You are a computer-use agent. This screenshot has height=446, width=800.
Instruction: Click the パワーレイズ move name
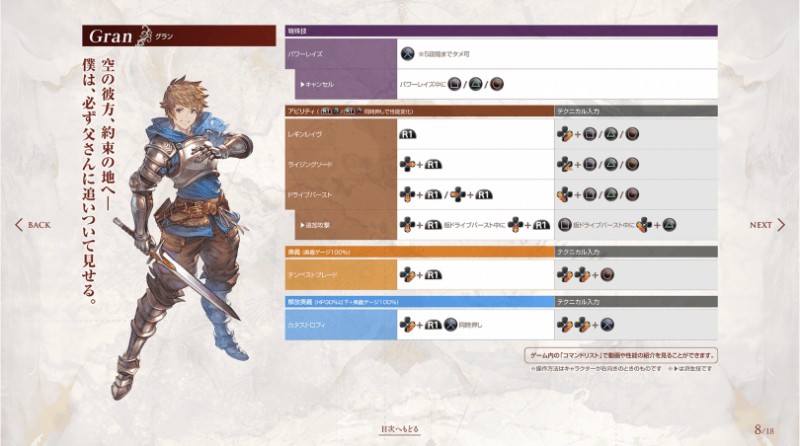305,54
